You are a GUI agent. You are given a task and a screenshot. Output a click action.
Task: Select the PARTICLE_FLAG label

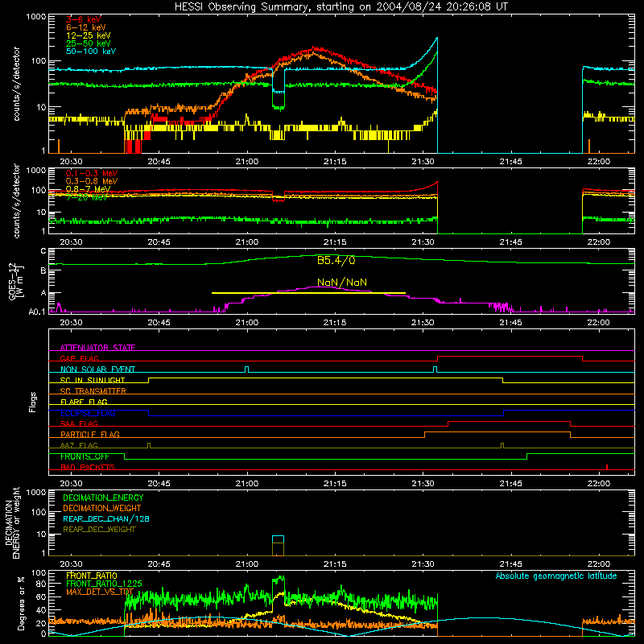90,435
